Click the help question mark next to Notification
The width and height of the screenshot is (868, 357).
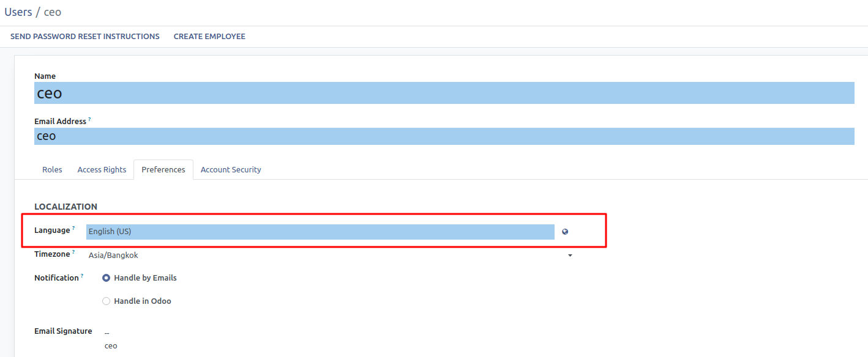point(82,276)
